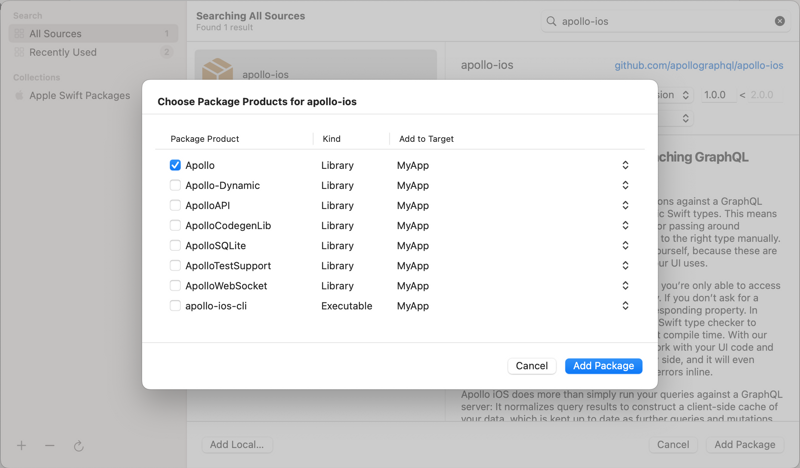Open target dropdown for ApolloCodegenLib row
800x468 pixels.
pyautogui.click(x=625, y=226)
